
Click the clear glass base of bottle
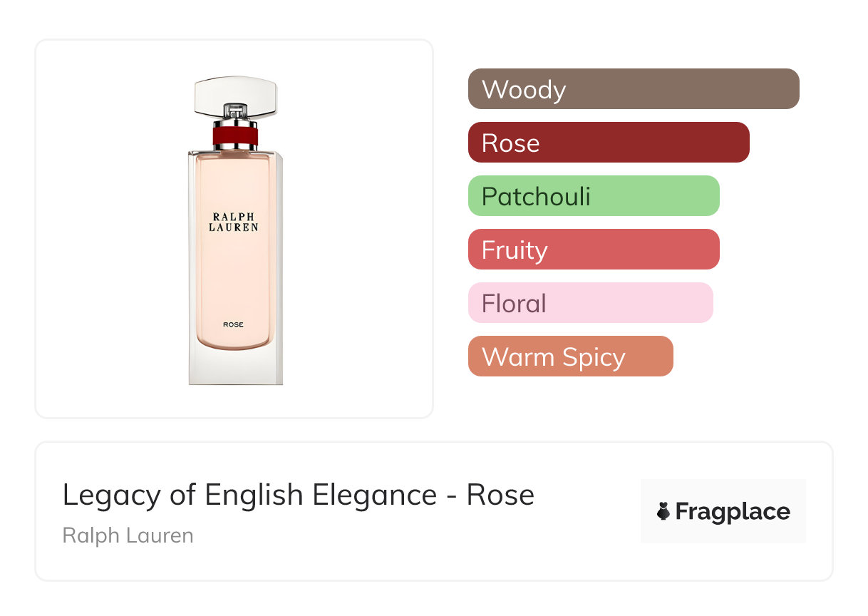pyautogui.click(x=235, y=367)
